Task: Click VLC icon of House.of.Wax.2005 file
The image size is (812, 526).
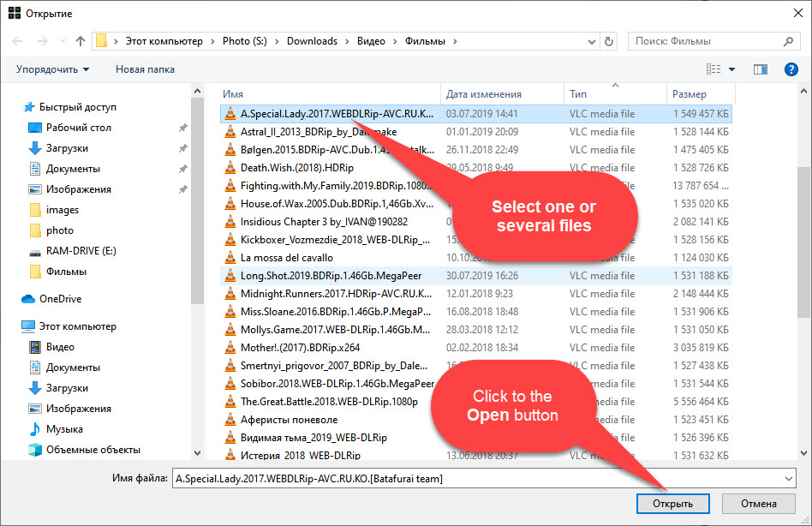Action: click(x=230, y=204)
